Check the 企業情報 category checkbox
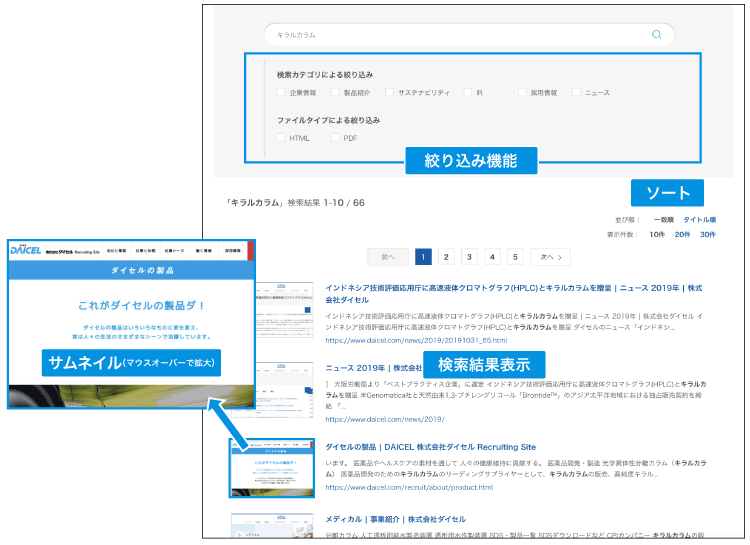The image size is (750, 545). tap(281, 92)
